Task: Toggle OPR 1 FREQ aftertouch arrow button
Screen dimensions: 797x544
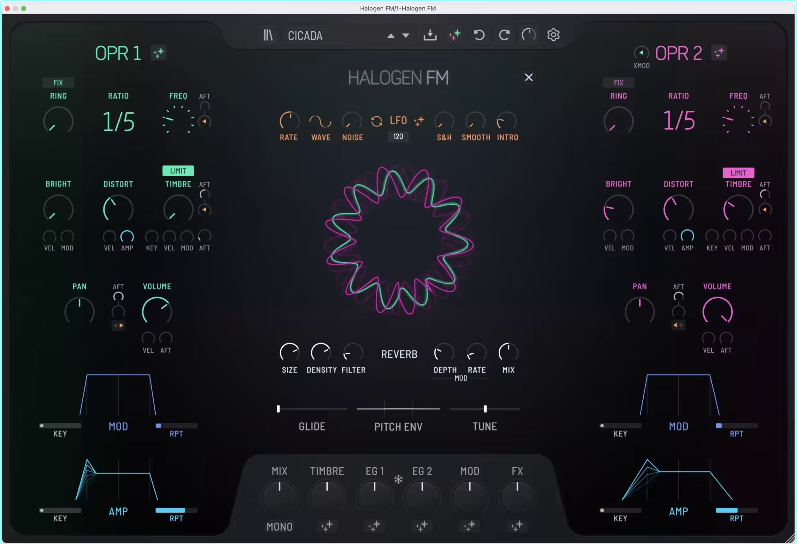Action: [204, 122]
